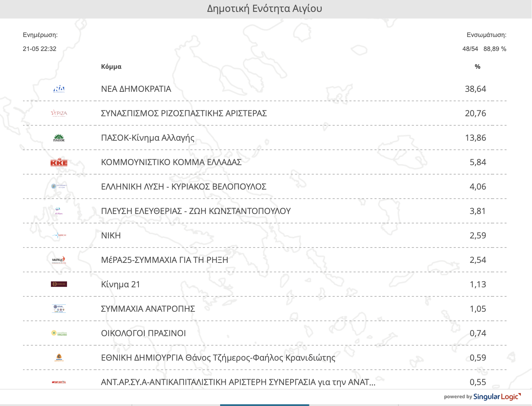Image resolution: width=532 pixels, height=406 pixels.
Task: Select ΜέΡΑ25-ΣΥΜΜΑΧΙΑ ΓΙΑ ΤΗ ΡΗΞΗ text
Action: click(x=165, y=260)
